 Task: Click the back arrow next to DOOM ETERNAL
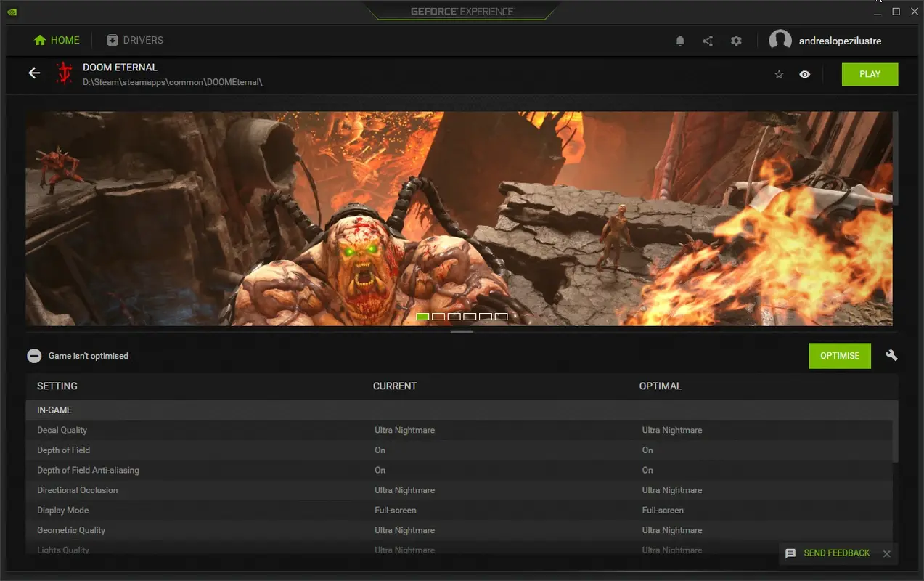(x=34, y=73)
